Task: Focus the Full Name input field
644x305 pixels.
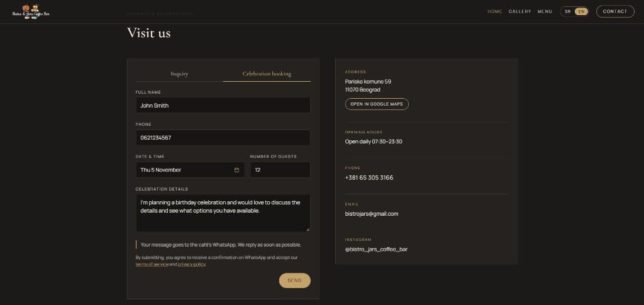Action: pyautogui.click(x=223, y=105)
